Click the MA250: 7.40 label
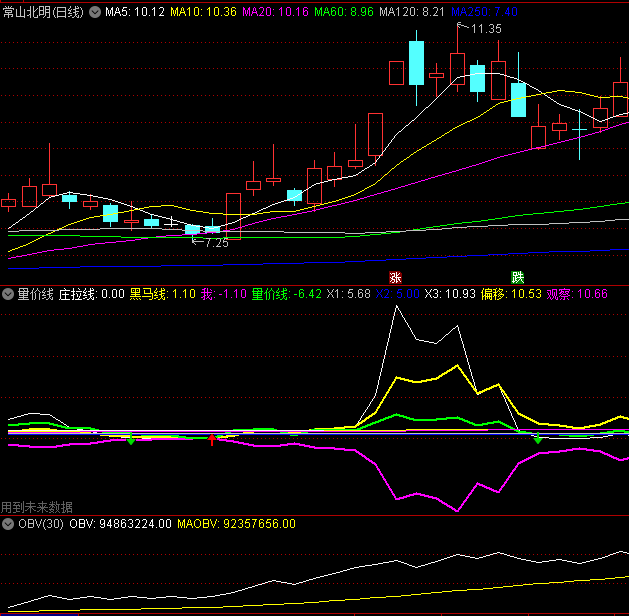Screen dimensions: 629x616 pos(484,12)
